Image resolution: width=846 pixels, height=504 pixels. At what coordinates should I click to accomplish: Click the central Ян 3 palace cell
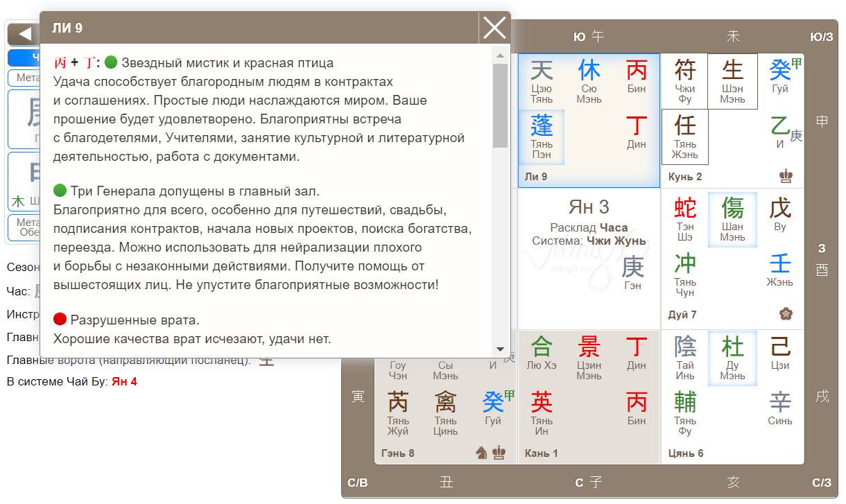[589, 258]
